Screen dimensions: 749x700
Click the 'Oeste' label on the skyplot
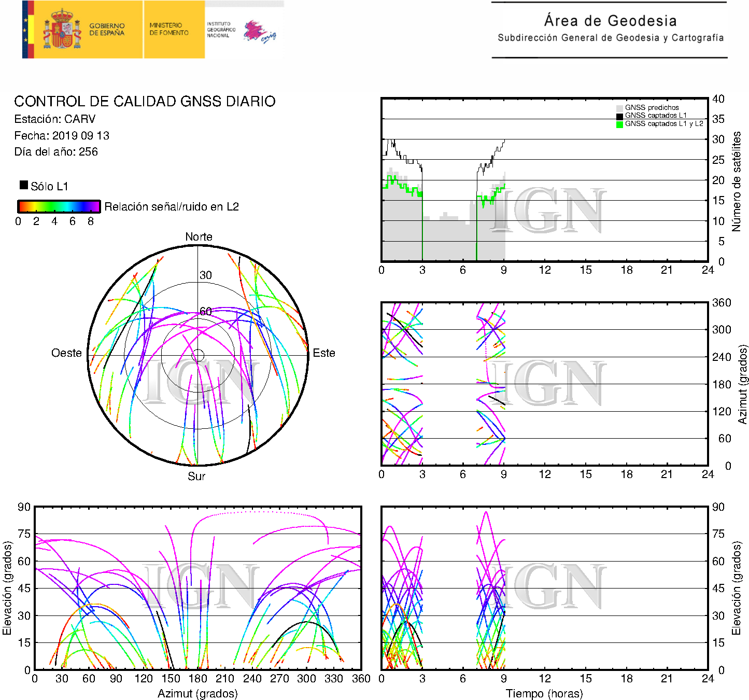point(66,353)
